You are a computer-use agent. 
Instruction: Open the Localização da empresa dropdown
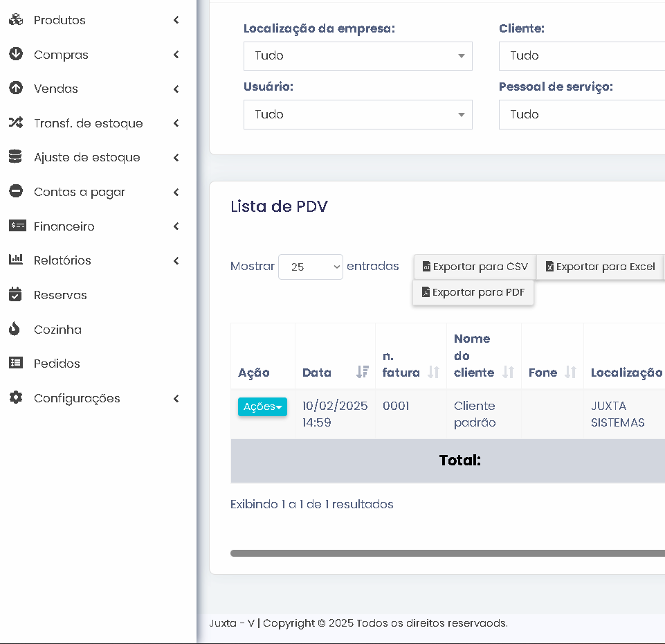(358, 56)
